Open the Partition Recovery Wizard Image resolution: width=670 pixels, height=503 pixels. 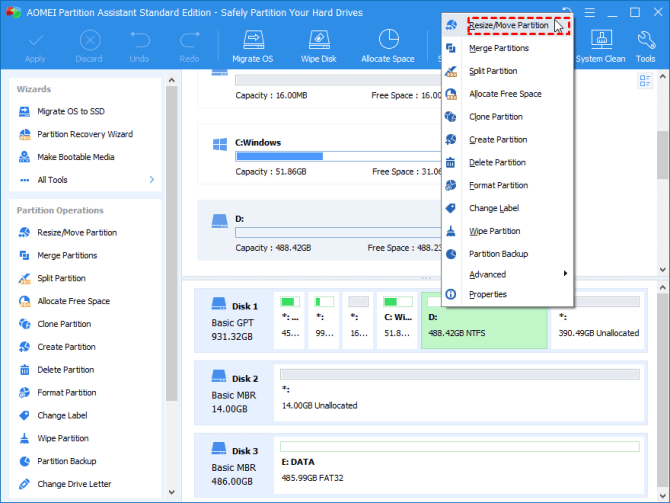85,134
